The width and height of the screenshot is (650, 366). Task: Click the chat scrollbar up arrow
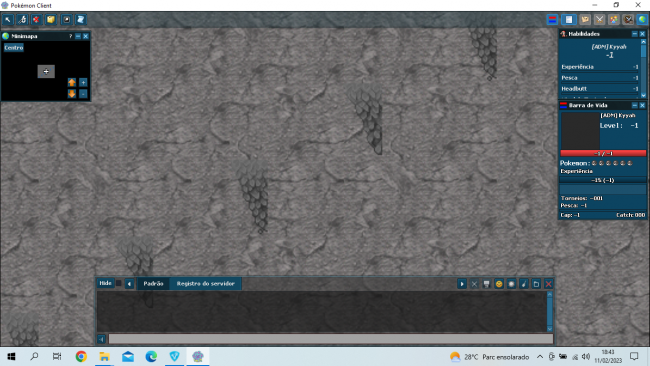pos(550,294)
